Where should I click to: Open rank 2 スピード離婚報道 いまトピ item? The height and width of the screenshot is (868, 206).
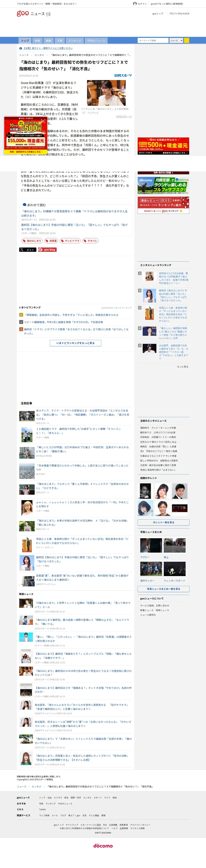click(64, 322)
